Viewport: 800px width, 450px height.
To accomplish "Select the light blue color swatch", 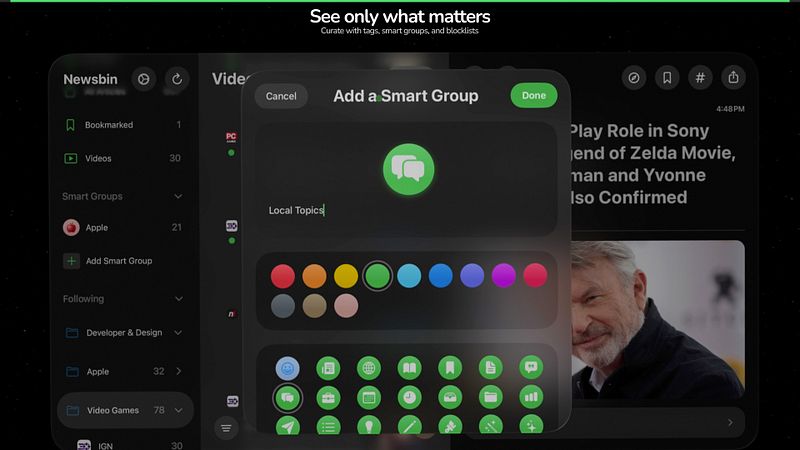I will tap(409, 276).
